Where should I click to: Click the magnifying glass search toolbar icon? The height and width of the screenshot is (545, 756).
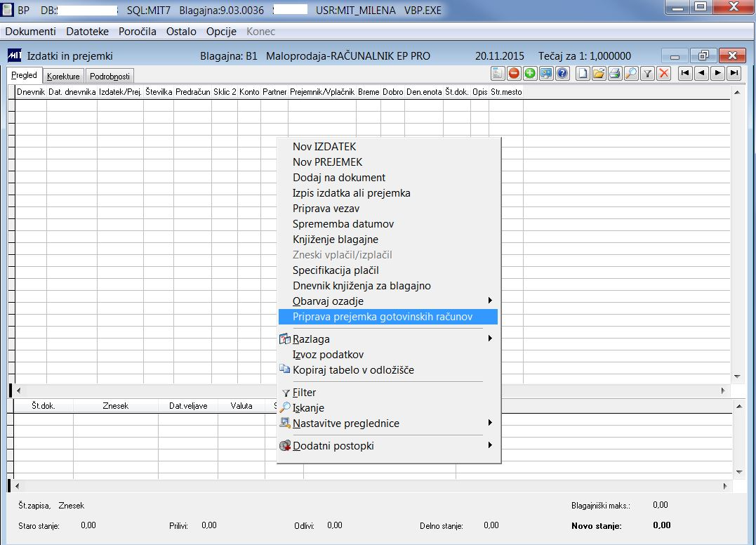[x=630, y=73]
